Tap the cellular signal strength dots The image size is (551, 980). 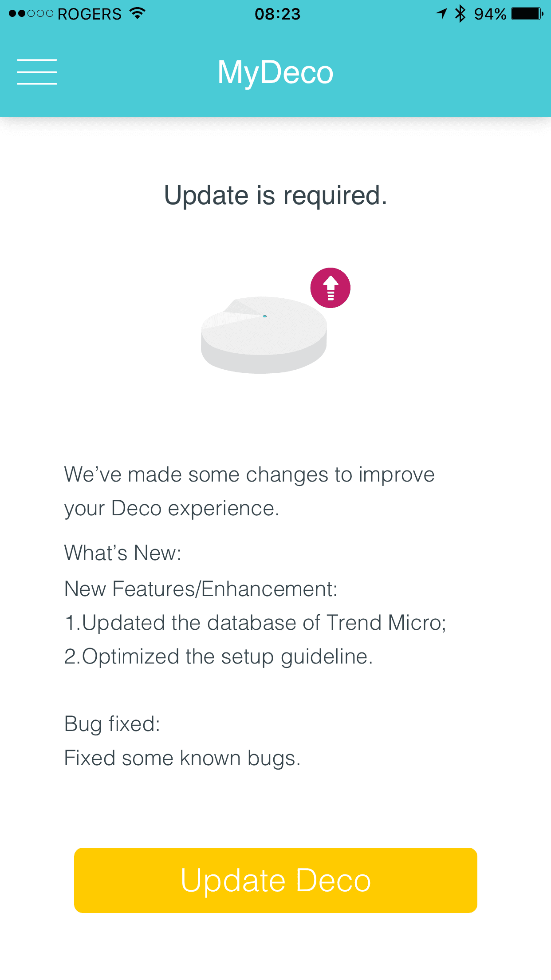click(x=31, y=14)
